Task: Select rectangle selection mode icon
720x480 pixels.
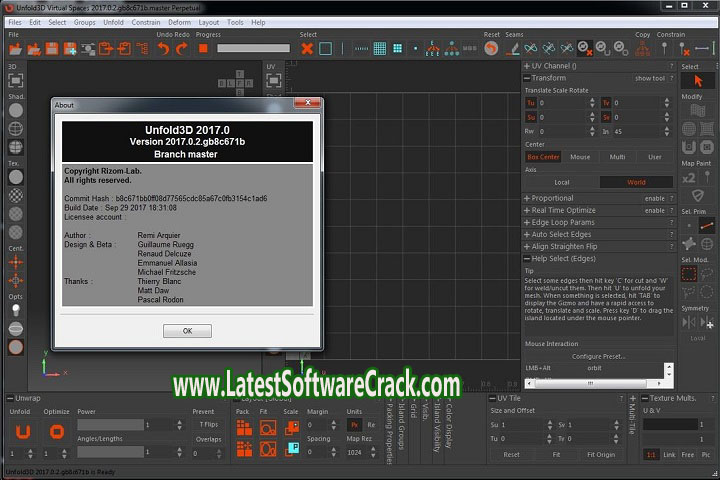Action: coord(689,275)
